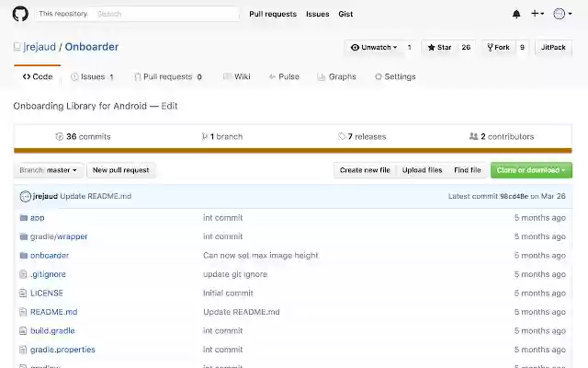Switch to the Pulse tab
Viewport: 588px width, 368px height.
point(284,76)
